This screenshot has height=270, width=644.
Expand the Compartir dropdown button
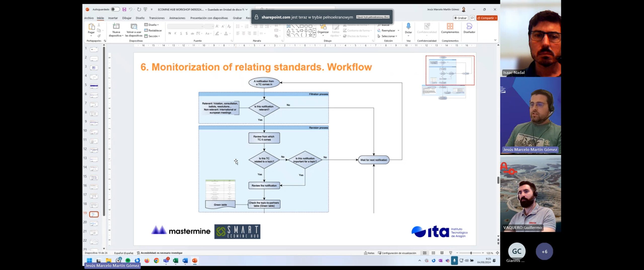(x=496, y=18)
